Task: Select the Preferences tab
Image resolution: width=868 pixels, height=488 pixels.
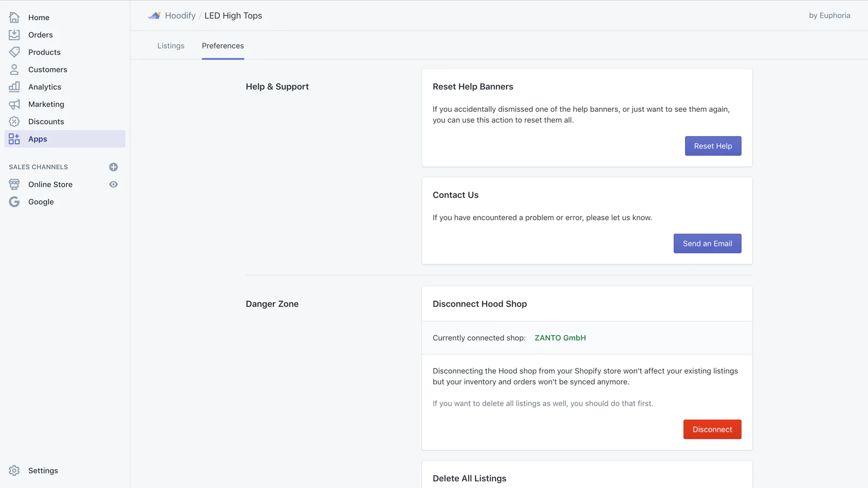Action: click(x=222, y=46)
